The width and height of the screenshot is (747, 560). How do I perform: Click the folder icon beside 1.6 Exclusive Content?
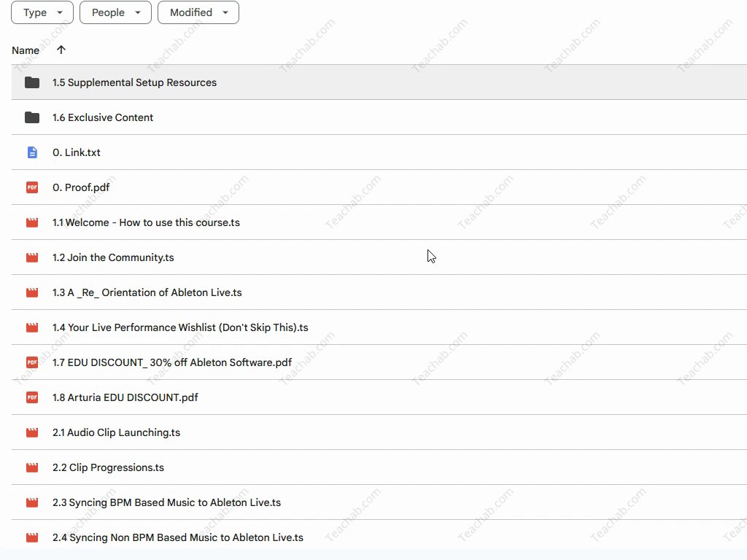[x=32, y=117]
